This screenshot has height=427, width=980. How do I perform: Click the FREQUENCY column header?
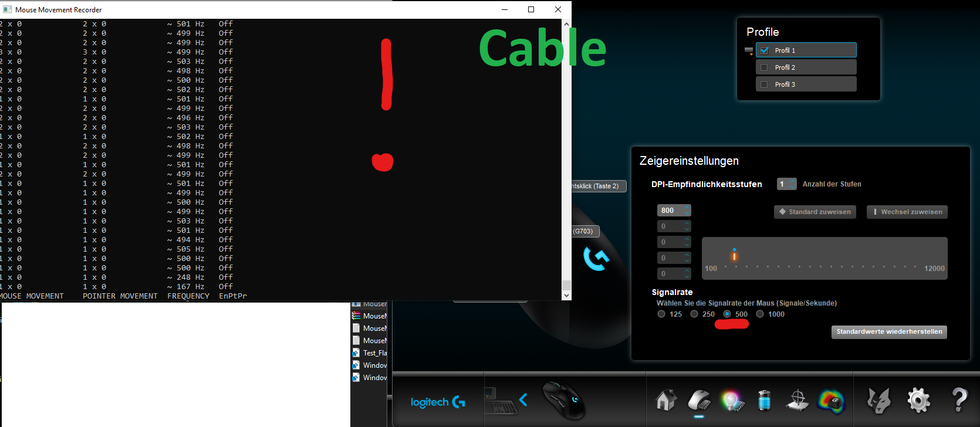(188, 296)
